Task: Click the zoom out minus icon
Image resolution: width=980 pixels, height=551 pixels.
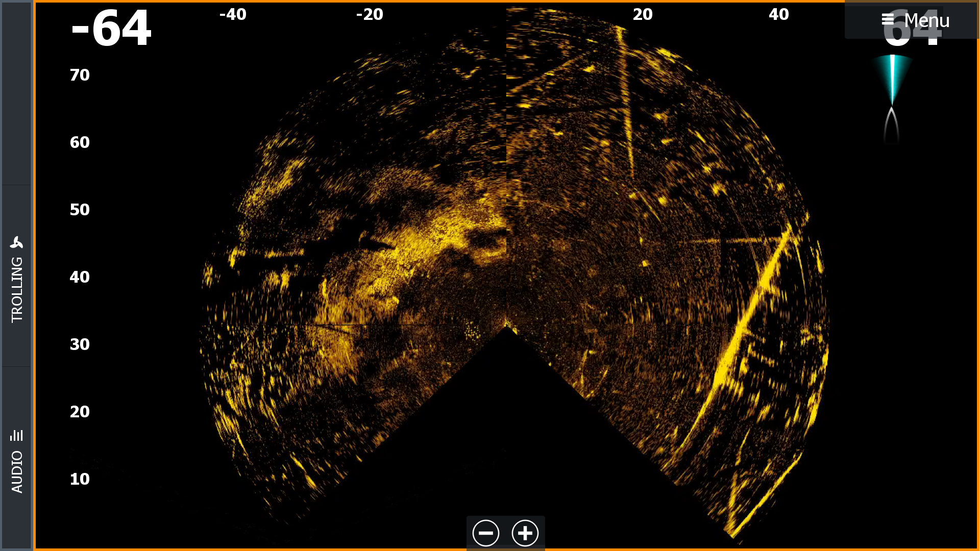Action: coord(486,533)
